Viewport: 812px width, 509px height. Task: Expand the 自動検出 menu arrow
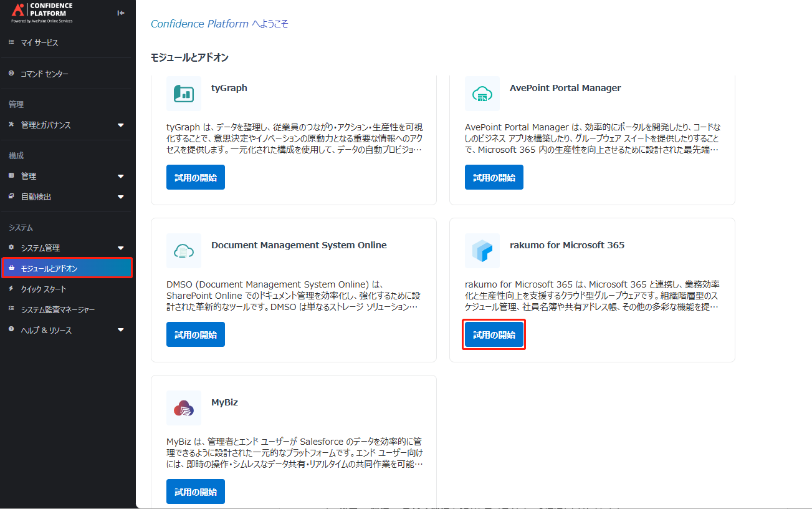(121, 197)
